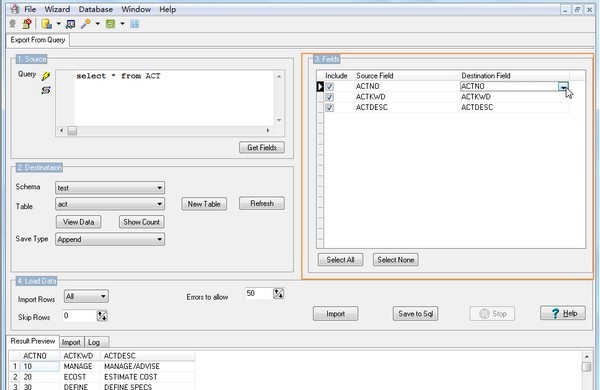
Task: Click the View Data button
Action: (78, 222)
